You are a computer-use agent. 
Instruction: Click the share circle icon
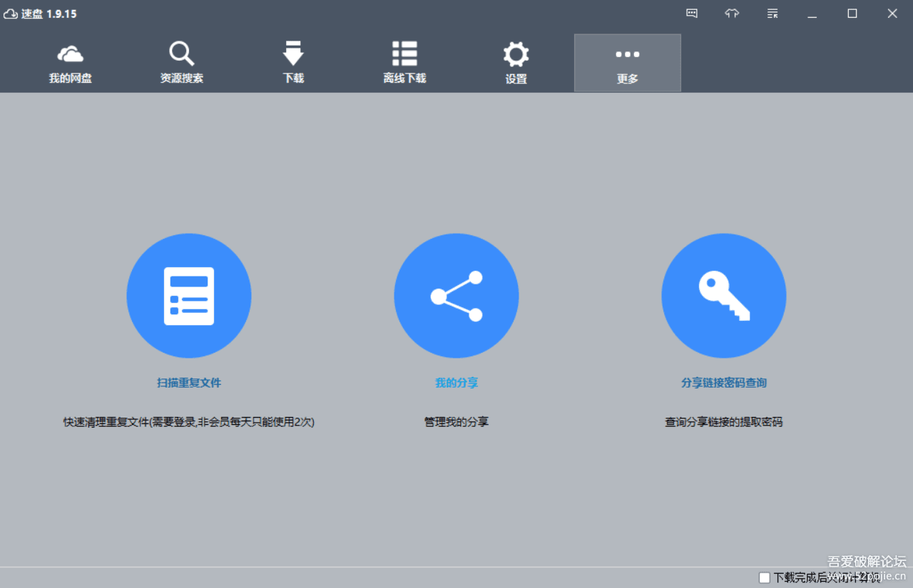pos(456,296)
